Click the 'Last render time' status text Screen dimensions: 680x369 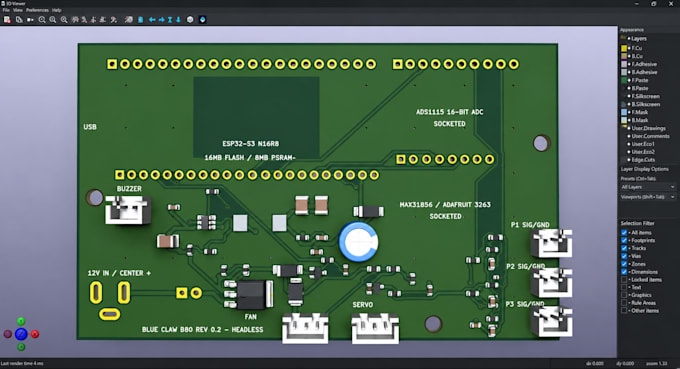(x=22, y=363)
